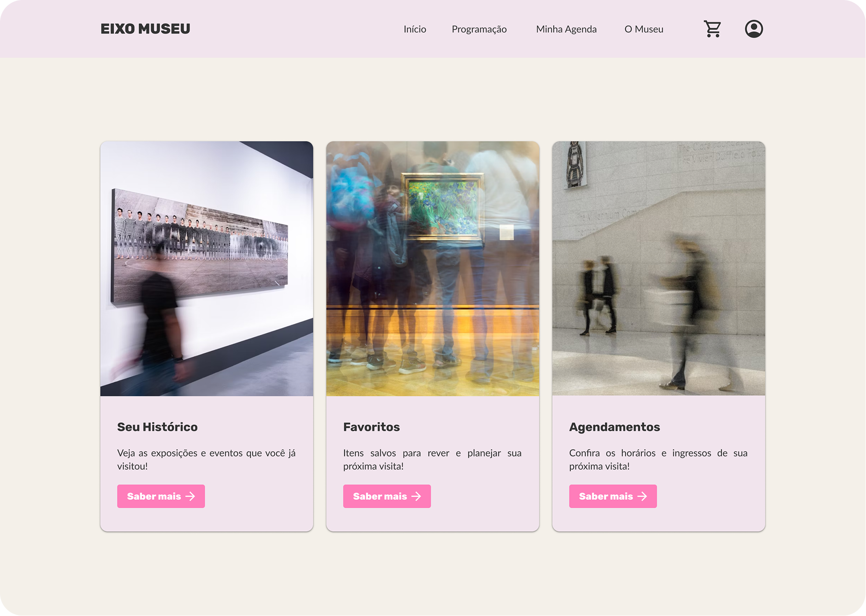Click the Favoritos card title
The width and height of the screenshot is (866, 616).
pos(371,427)
